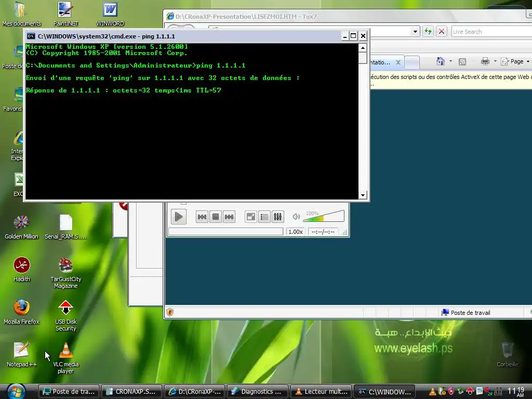Image resolution: width=532 pixels, height=399 pixels.
Task: Show the VLC playlist
Action: 264,217
